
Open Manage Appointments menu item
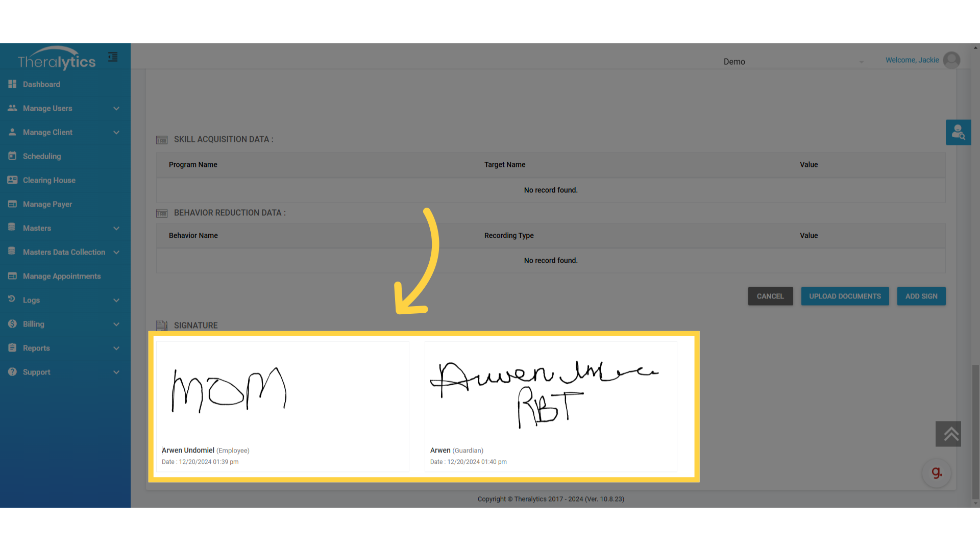click(62, 276)
